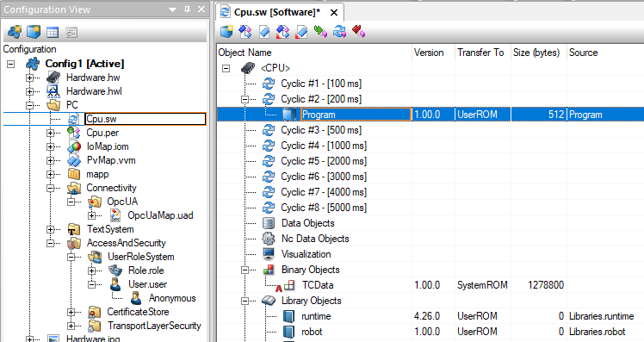
Task: Click the OpcUaMap.uad file icon
Action: [x=115, y=215]
